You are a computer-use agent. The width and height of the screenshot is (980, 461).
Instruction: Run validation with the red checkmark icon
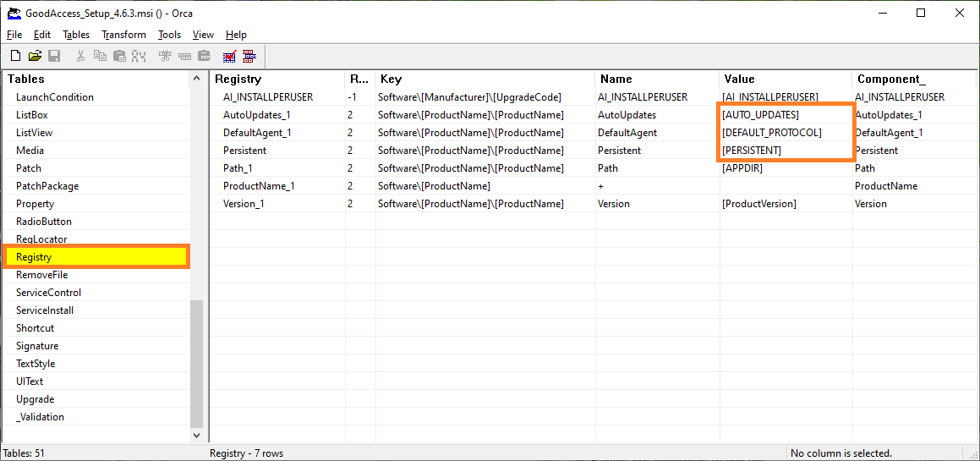pyautogui.click(x=229, y=57)
